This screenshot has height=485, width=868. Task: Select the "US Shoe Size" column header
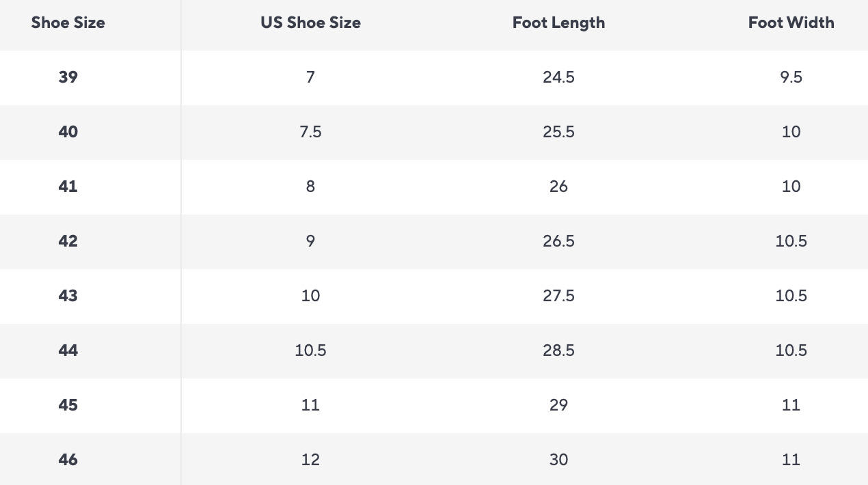tap(310, 23)
